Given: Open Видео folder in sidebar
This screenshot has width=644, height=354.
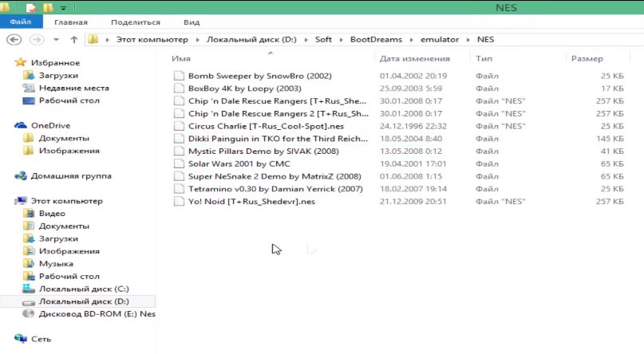Looking at the screenshot, I should 52,214.
